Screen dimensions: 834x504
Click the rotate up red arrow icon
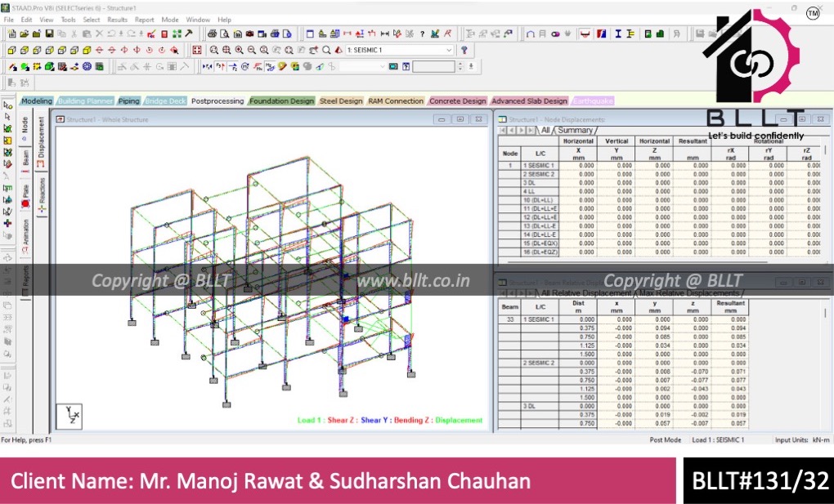100,51
